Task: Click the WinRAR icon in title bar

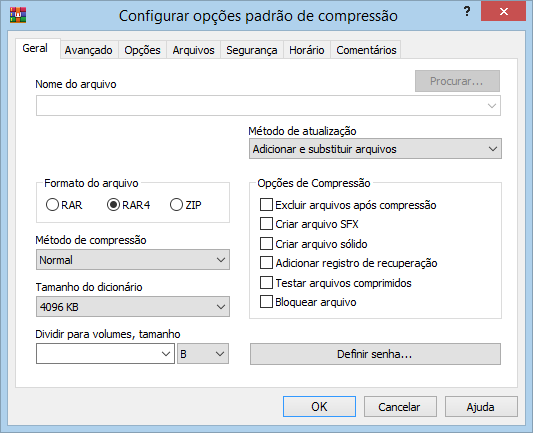Action: [18, 15]
